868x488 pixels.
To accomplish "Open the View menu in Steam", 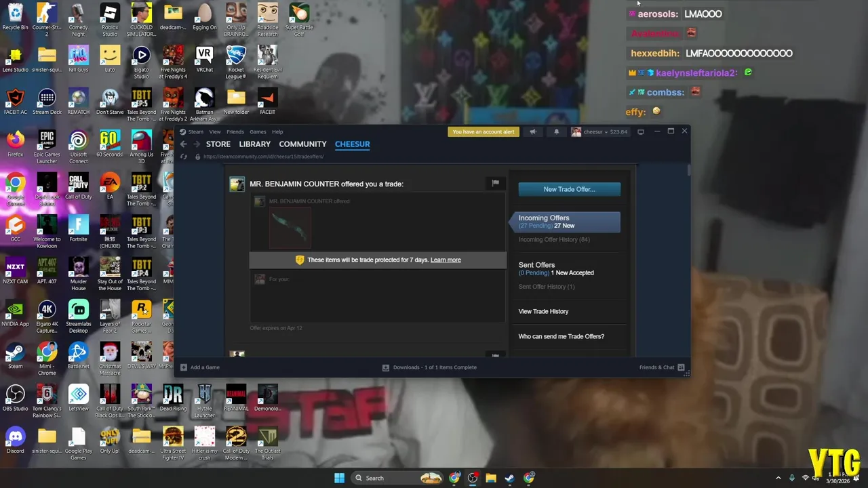I will click(215, 131).
